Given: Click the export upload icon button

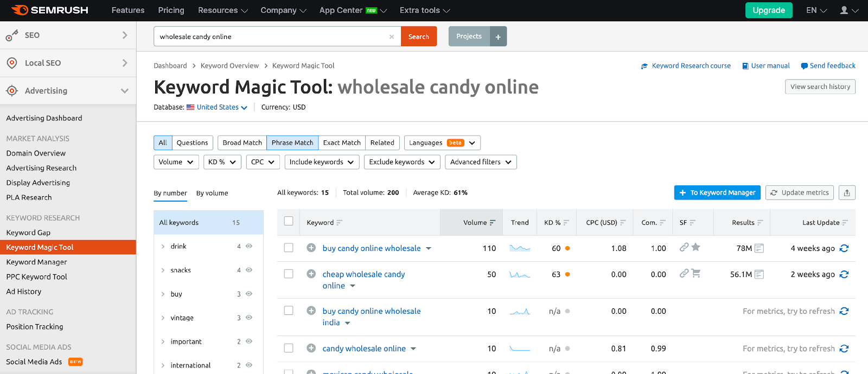Looking at the screenshot, I should pyautogui.click(x=847, y=192).
